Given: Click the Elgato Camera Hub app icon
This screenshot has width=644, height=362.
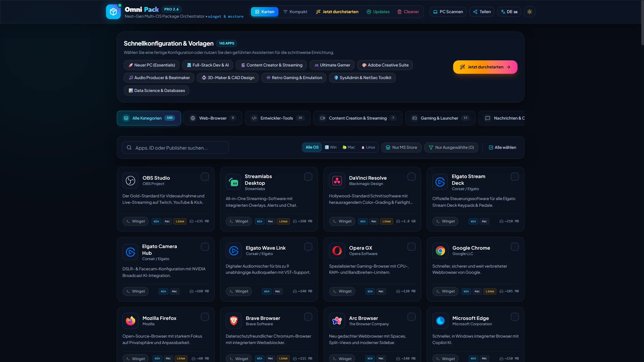Looking at the screenshot, I should (130, 252).
